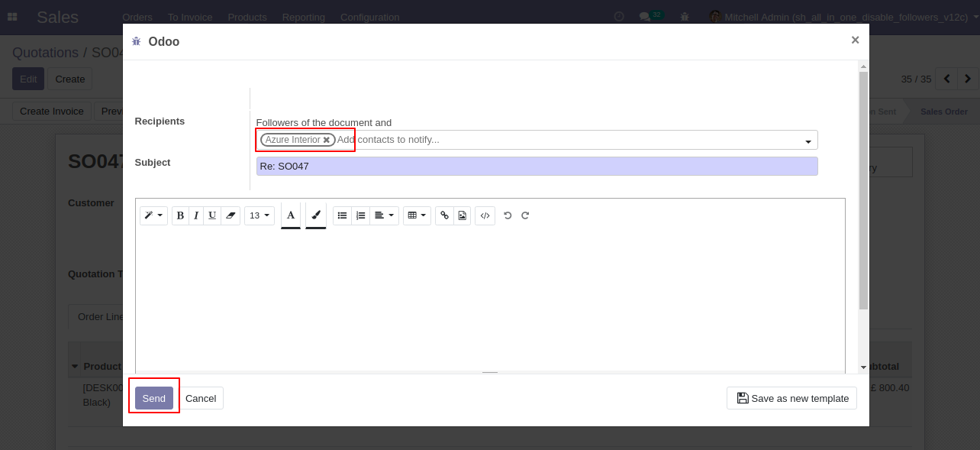The image size is (980, 450).
Task: Open the Configuration menu
Action: [370, 17]
